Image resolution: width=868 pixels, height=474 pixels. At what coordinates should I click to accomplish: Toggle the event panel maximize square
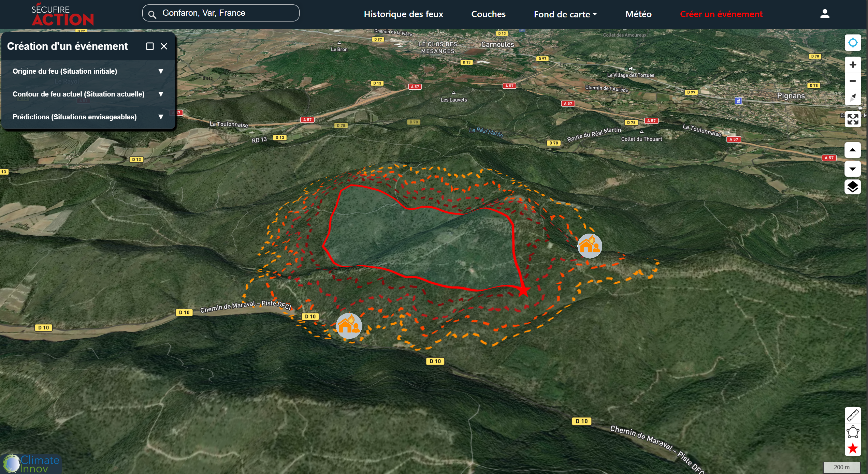click(150, 46)
